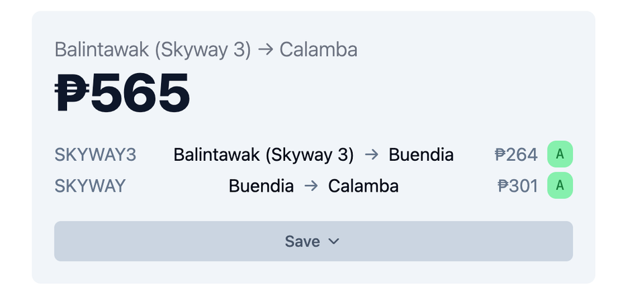Screen dimensions: 644x307
Task: Click the arrow between Balintawak and Buendia
Action: (x=372, y=155)
